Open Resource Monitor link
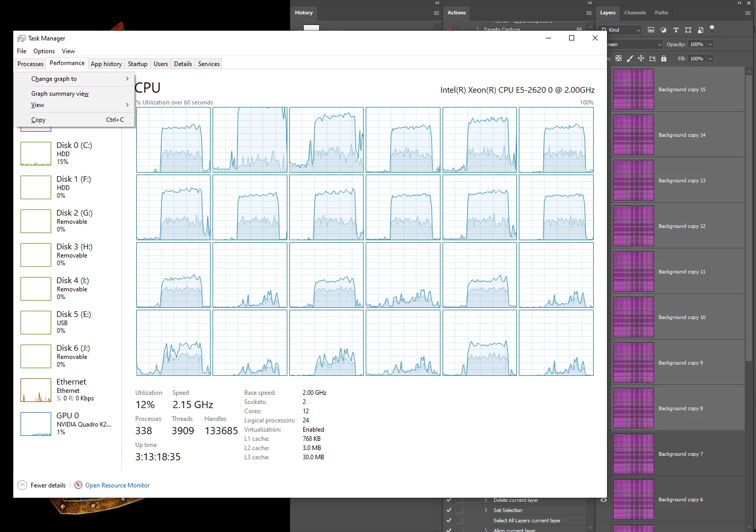 click(117, 485)
